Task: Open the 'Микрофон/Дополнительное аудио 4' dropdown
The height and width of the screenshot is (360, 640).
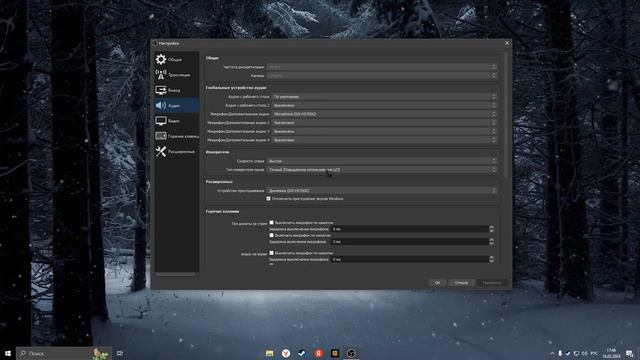Action: [384, 140]
